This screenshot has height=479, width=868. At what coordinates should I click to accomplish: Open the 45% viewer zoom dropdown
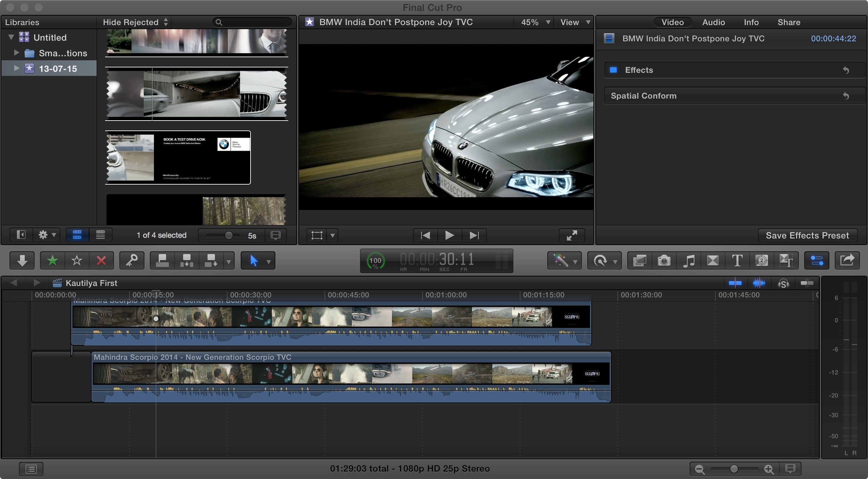[x=535, y=22]
